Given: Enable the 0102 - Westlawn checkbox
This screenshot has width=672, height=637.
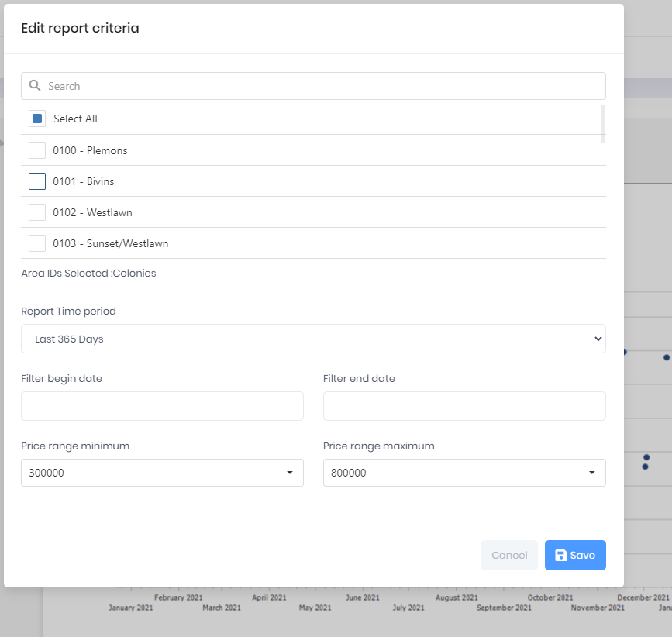Looking at the screenshot, I should [x=37, y=212].
